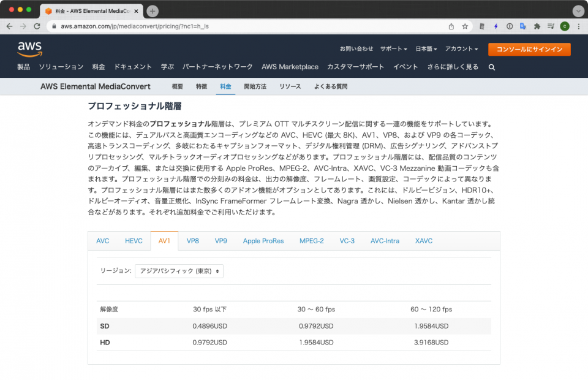Open the 特徴 section tab

[200, 86]
